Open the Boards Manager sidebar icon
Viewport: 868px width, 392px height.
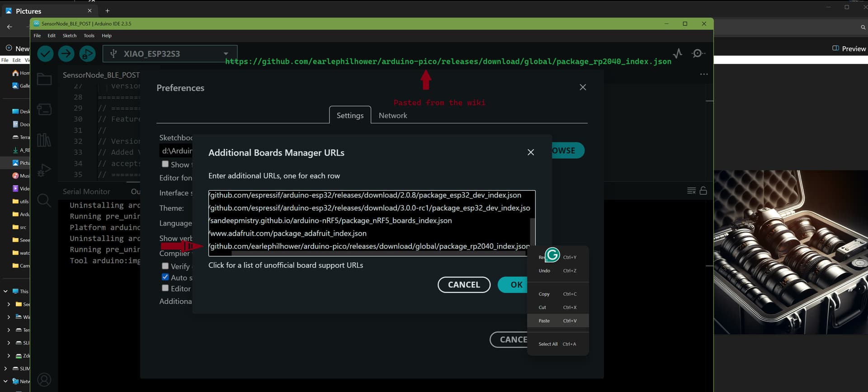click(x=44, y=109)
